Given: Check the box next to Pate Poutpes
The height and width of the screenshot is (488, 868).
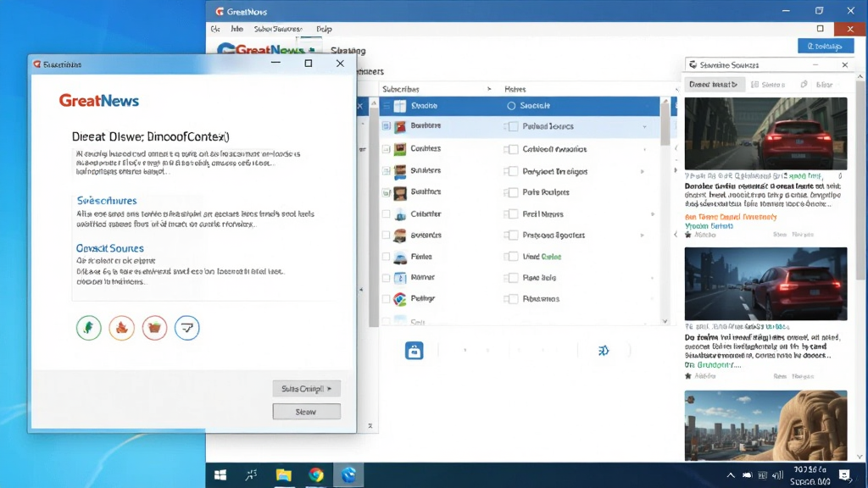Looking at the screenshot, I should pos(513,192).
